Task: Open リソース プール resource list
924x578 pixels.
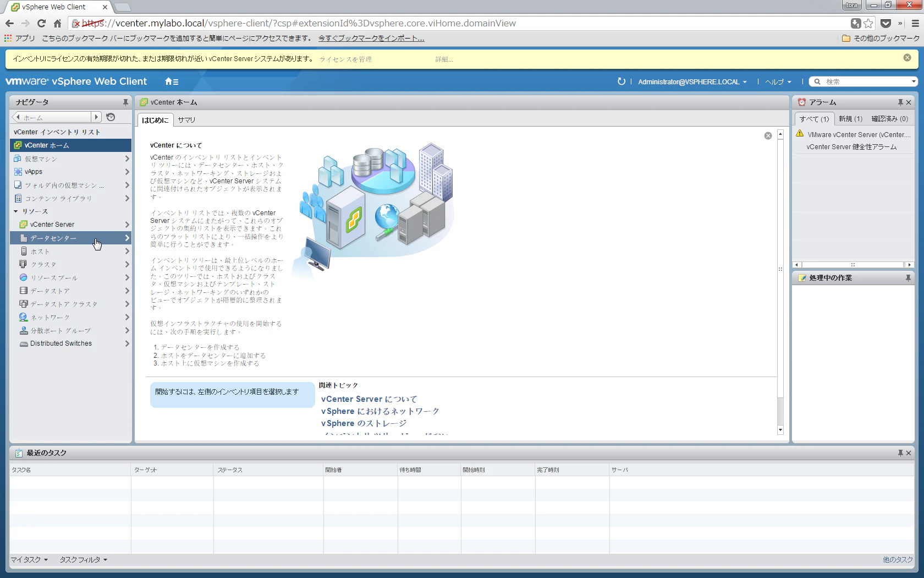Action: click(x=70, y=277)
